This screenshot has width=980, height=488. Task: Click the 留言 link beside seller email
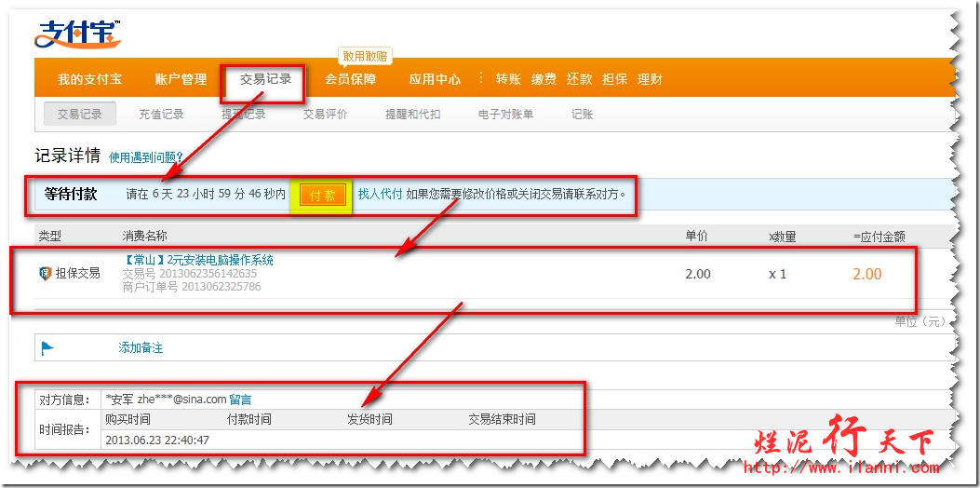click(241, 400)
